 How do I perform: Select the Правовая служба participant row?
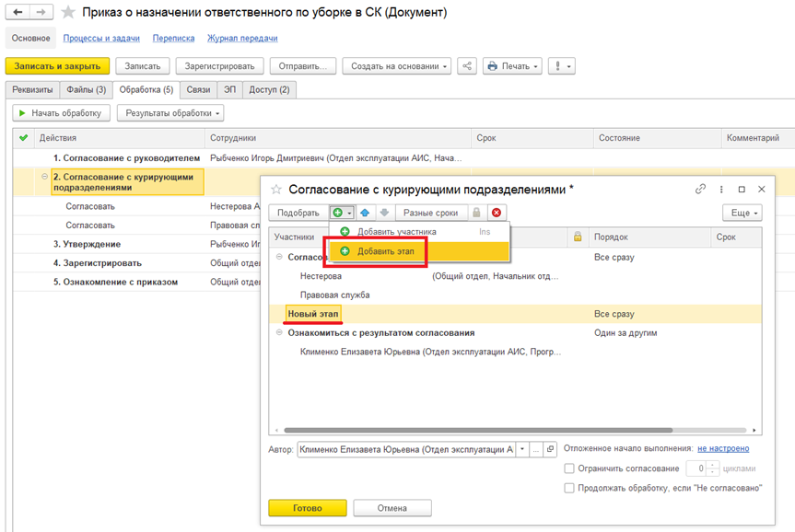click(x=515, y=295)
